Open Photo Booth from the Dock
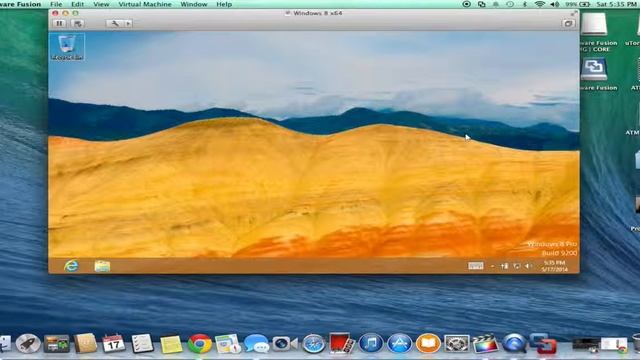Viewport: 640px width, 360px height. tap(342, 343)
